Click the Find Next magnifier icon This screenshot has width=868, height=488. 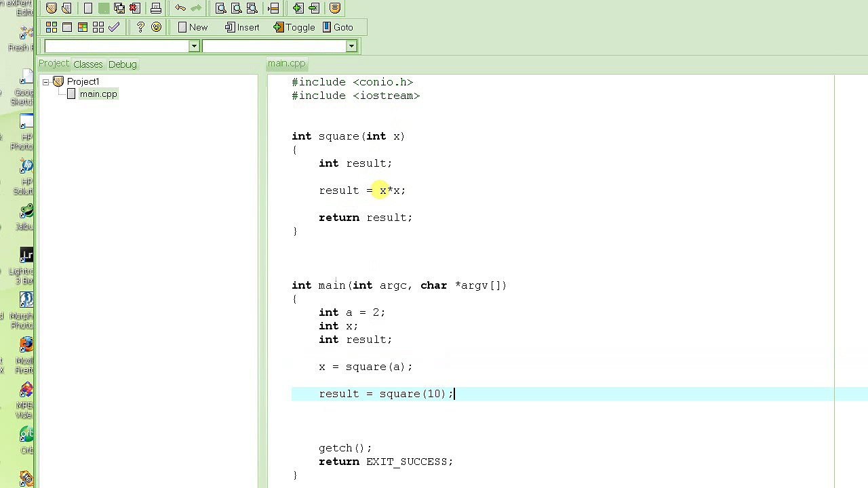(252, 8)
